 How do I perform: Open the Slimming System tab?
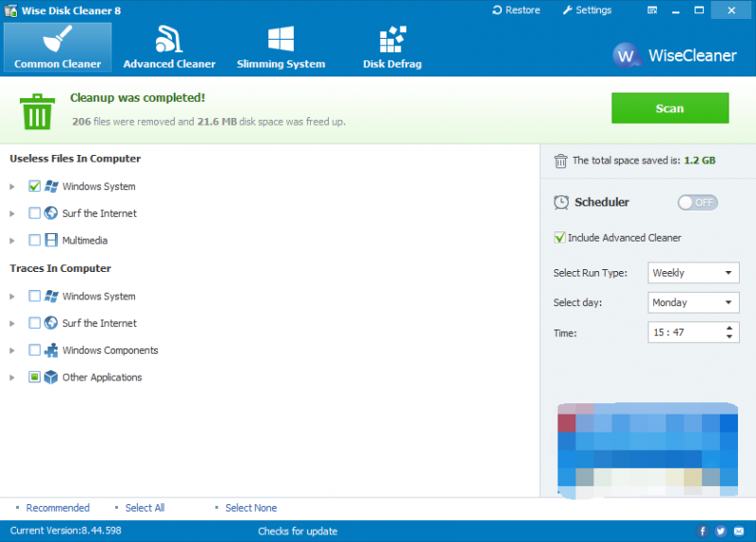281,47
